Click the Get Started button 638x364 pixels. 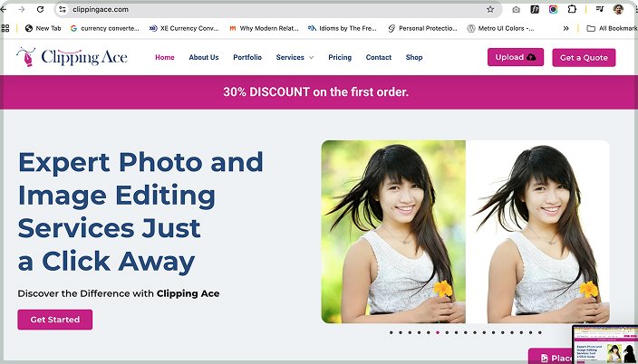pyautogui.click(x=55, y=320)
